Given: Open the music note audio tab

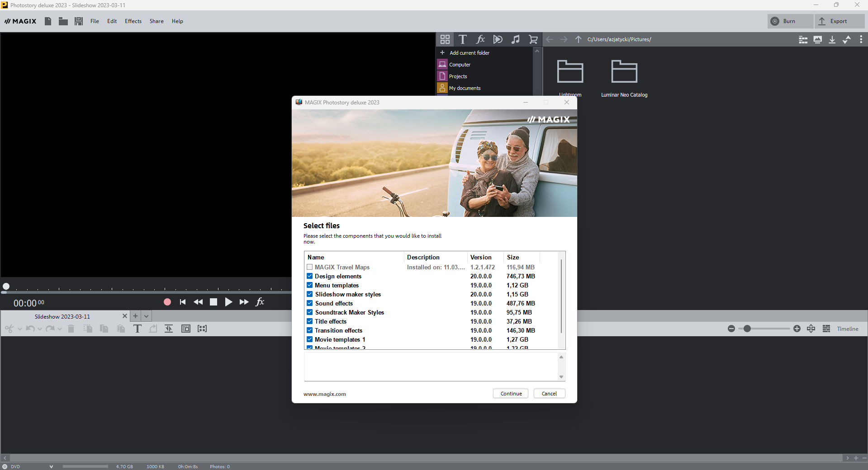Looking at the screenshot, I should coord(516,39).
